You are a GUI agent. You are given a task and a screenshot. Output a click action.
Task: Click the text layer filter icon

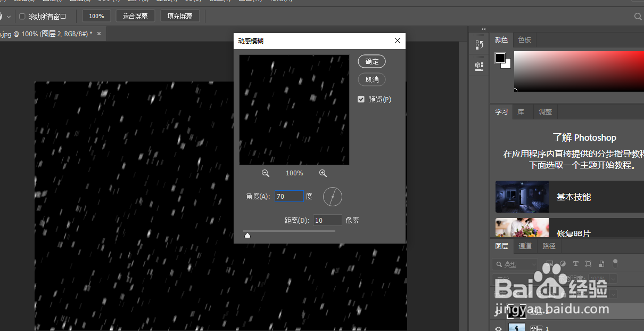click(x=576, y=263)
